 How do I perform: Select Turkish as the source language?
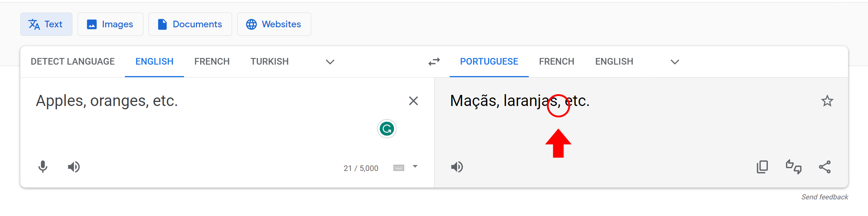tap(269, 61)
